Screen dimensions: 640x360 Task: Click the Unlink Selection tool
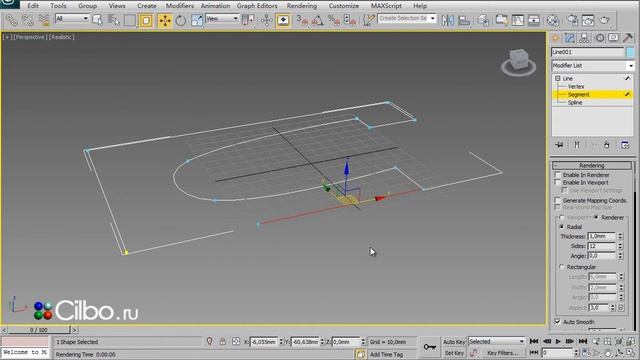(28, 20)
